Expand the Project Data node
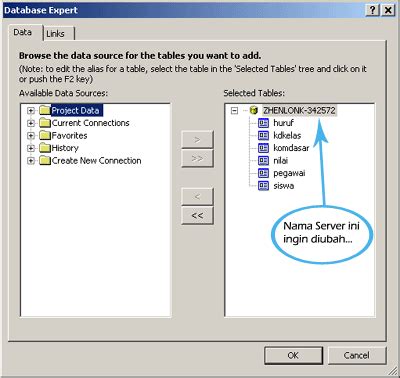Image resolution: width=400 pixels, height=378 pixels. click(x=31, y=111)
